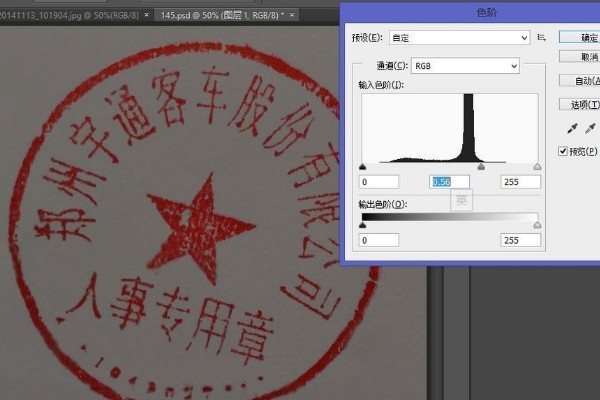This screenshot has width=600, height=400.
Task: Click the Auto (自动) button
Action: [x=585, y=81]
